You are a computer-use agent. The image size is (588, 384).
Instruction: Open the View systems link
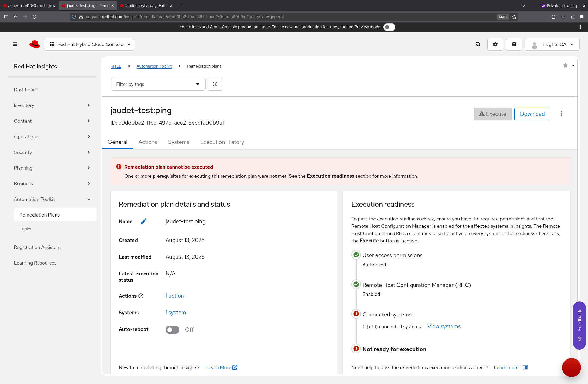[x=444, y=326]
